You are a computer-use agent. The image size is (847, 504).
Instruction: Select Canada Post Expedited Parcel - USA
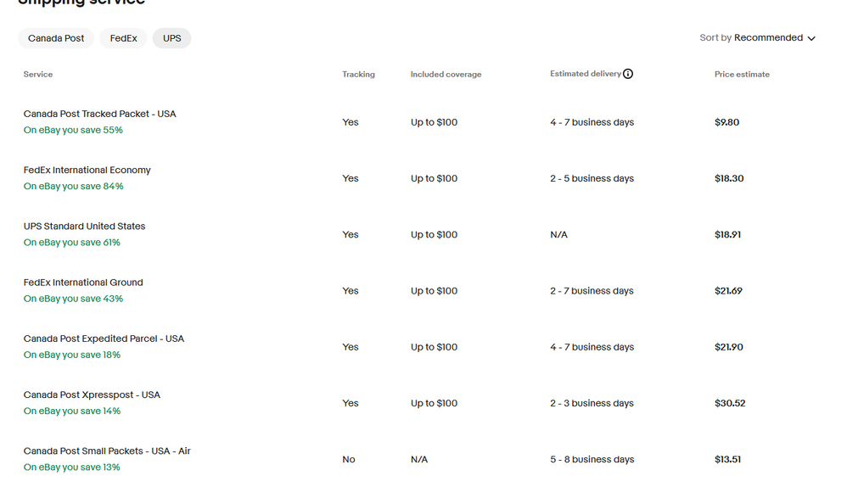104,339
